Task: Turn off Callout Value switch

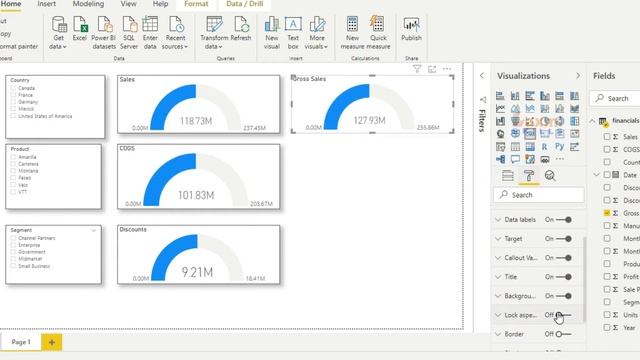Action: pos(564,258)
